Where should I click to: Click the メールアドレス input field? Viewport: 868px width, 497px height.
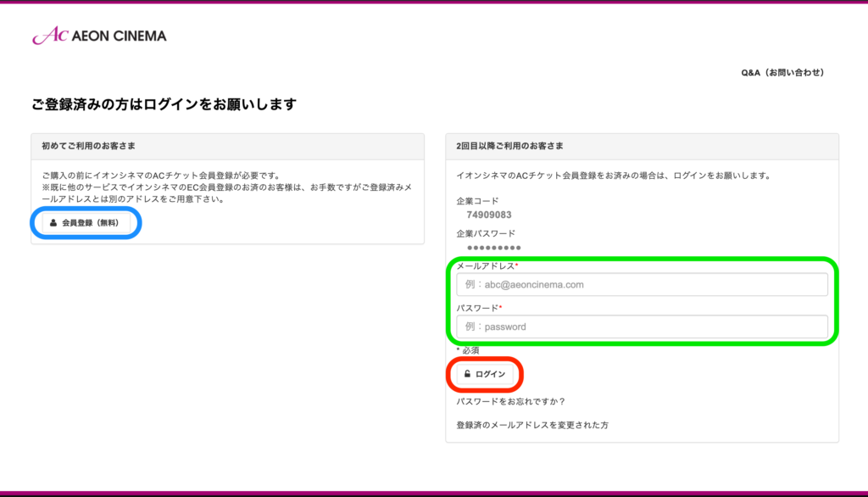click(643, 284)
